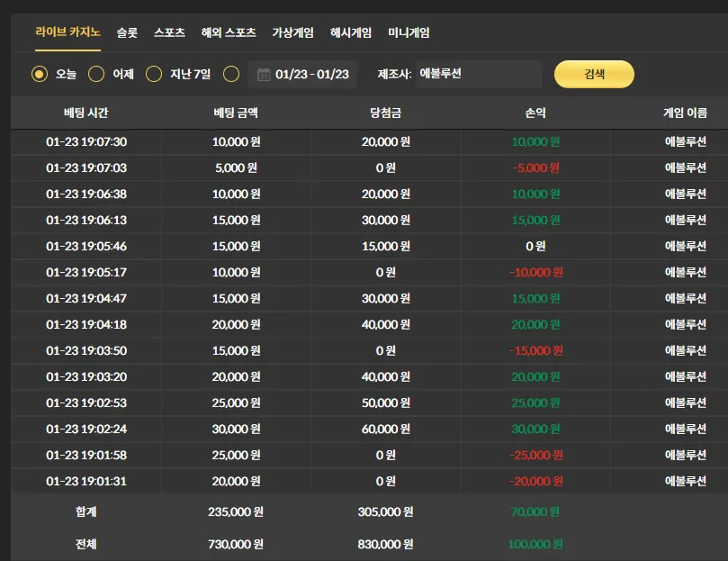Click 에볼루션 game name in 19:01:31 row
Viewport: 728px width, 561px height.
tap(686, 481)
